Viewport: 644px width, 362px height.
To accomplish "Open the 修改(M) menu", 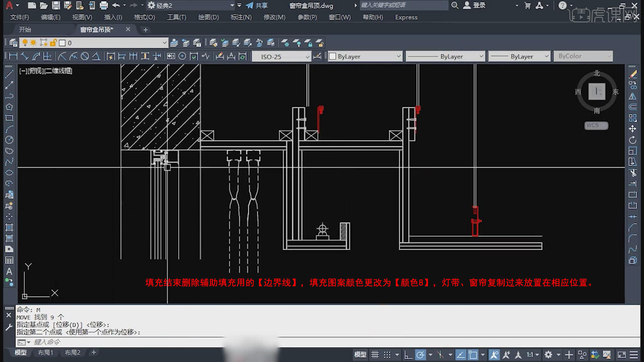I will click(274, 17).
